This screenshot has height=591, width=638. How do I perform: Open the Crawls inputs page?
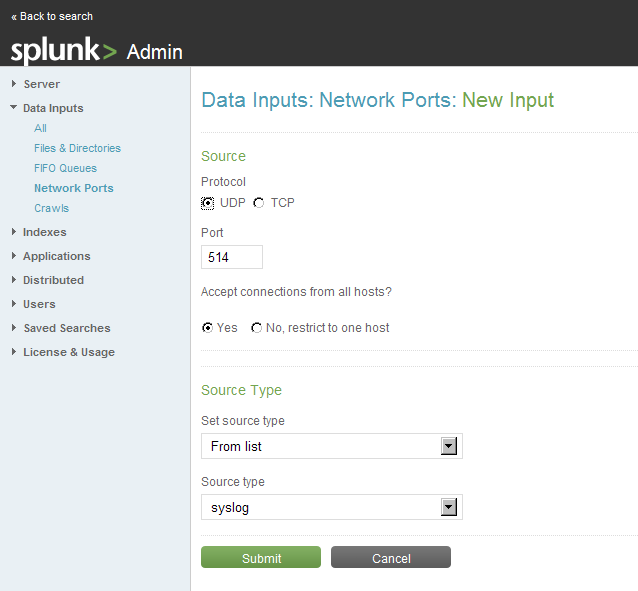[52, 208]
